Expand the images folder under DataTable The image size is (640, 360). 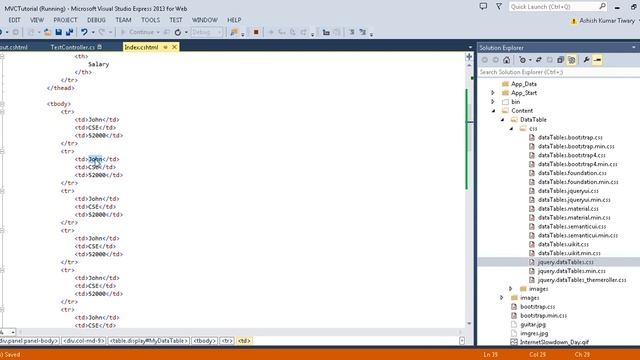coord(511,289)
